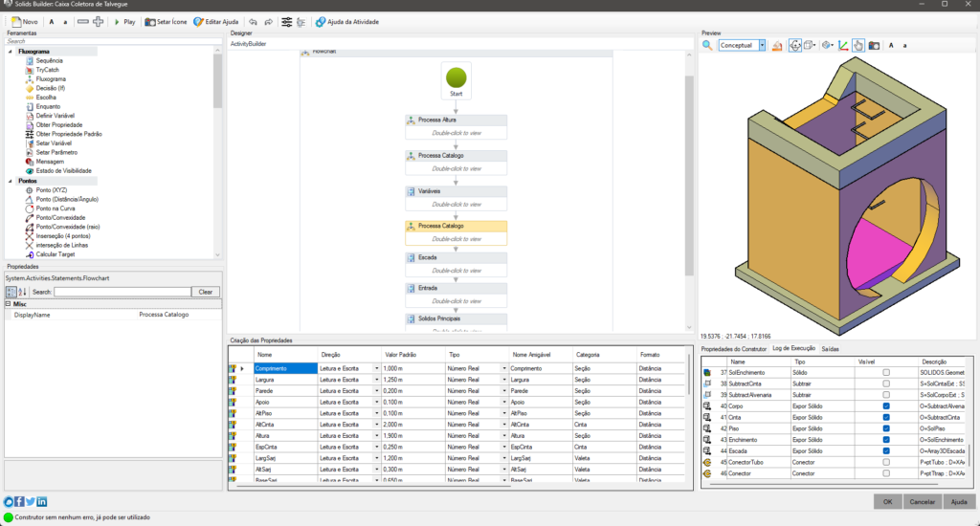The image size is (980, 526).
Task: Click the Cancelar button
Action: point(922,502)
